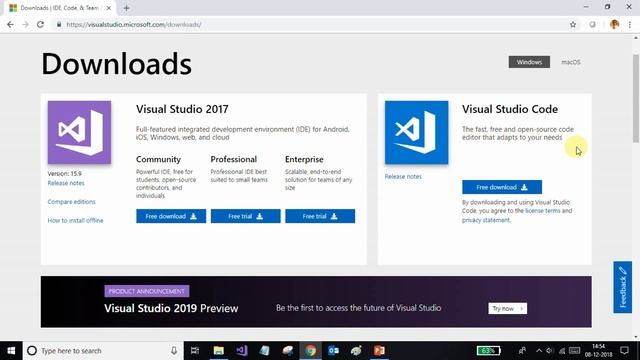Open Visual Studio Code release notes
The width and height of the screenshot is (640, 360).
pyautogui.click(x=403, y=176)
